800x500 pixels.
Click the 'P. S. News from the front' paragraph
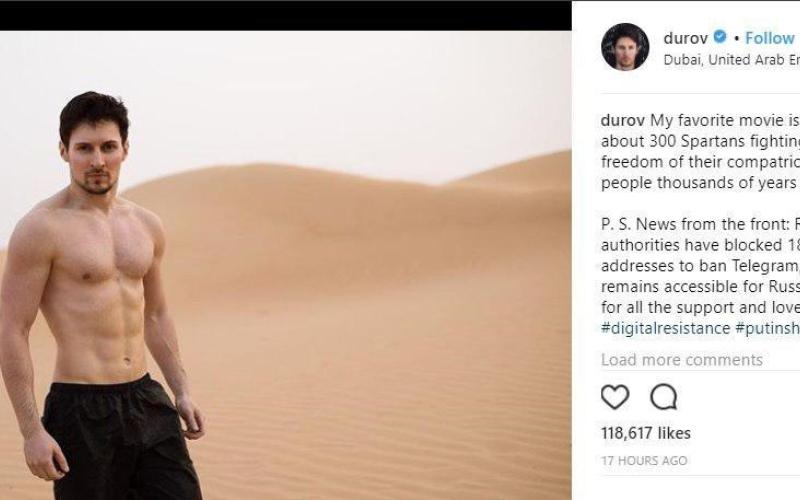(x=700, y=224)
